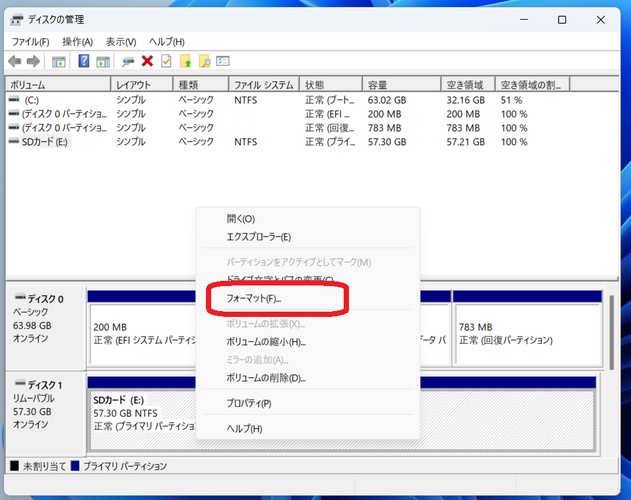Click greyed ミラーの追加(A)... entry
Viewport: 631px width, 500px height.
308,360
